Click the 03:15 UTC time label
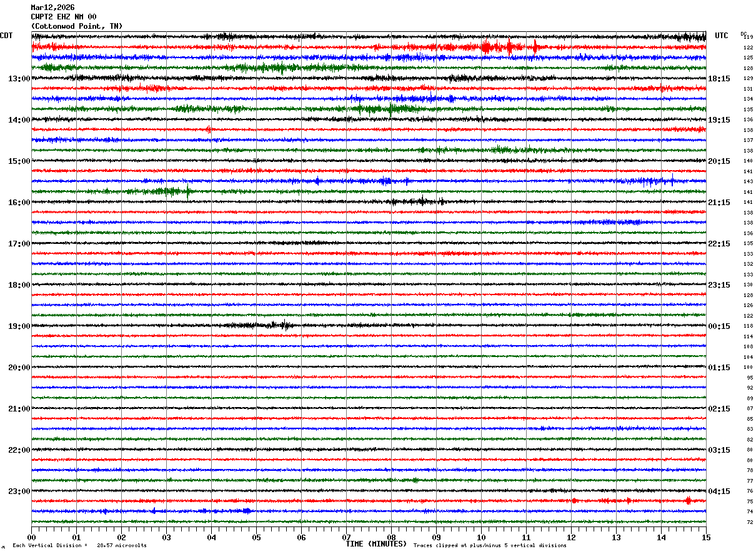The height and width of the screenshot is (554, 756). tap(719, 450)
